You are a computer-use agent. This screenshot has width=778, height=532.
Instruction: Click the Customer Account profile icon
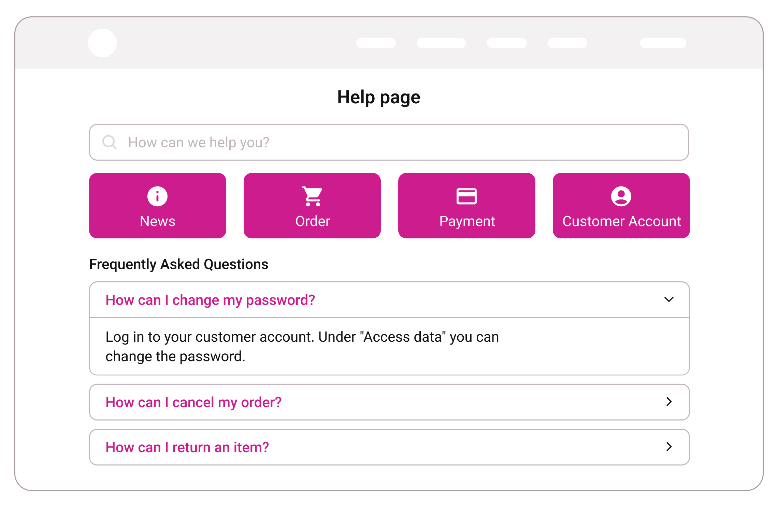tap(621, 196)
